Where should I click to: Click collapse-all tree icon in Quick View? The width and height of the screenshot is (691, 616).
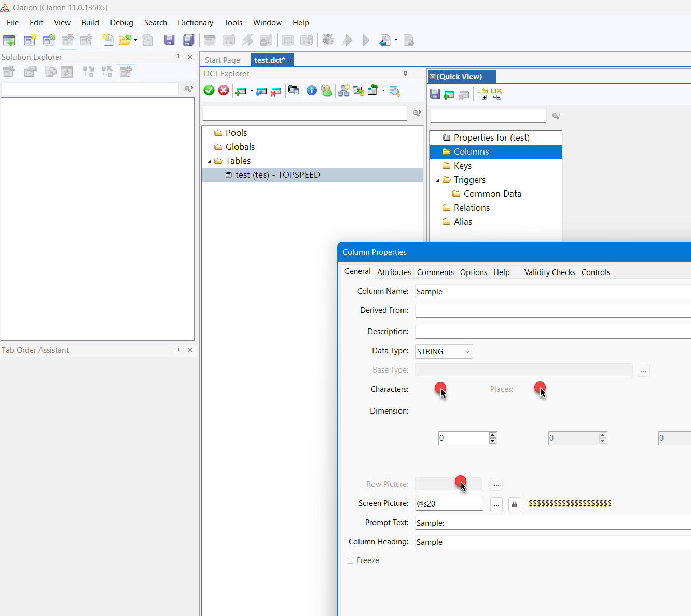[496, 94]
